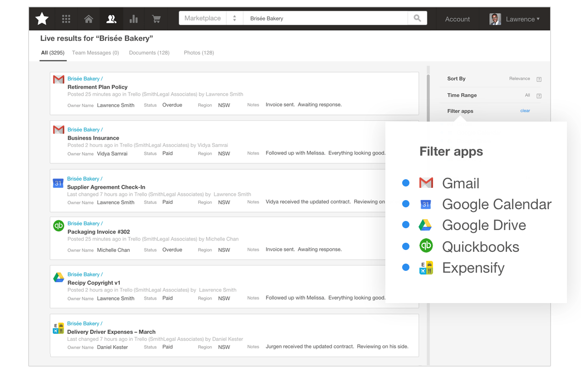Select Gmail label in Filter apps
Screen dimensions: 581x392
click(x=461, y=183)
